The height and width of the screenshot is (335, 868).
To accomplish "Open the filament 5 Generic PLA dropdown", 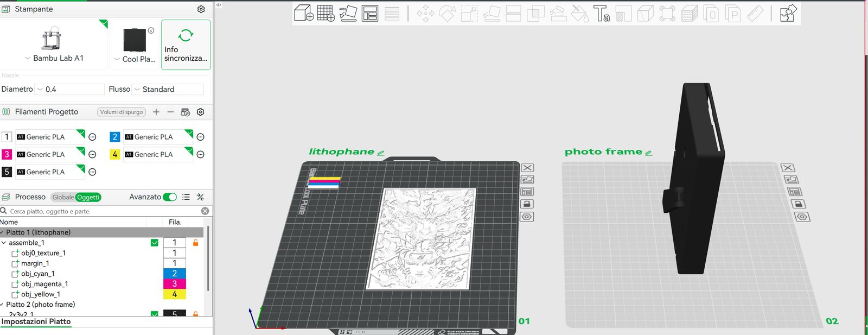I will coord(50,172).
